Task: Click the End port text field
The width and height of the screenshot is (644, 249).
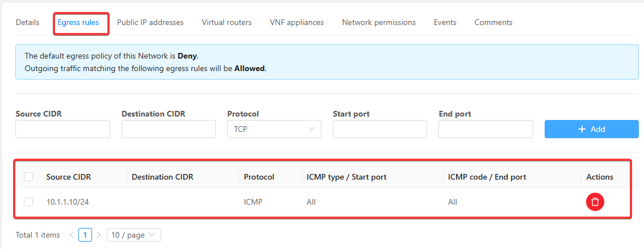Action: [486, 129]
